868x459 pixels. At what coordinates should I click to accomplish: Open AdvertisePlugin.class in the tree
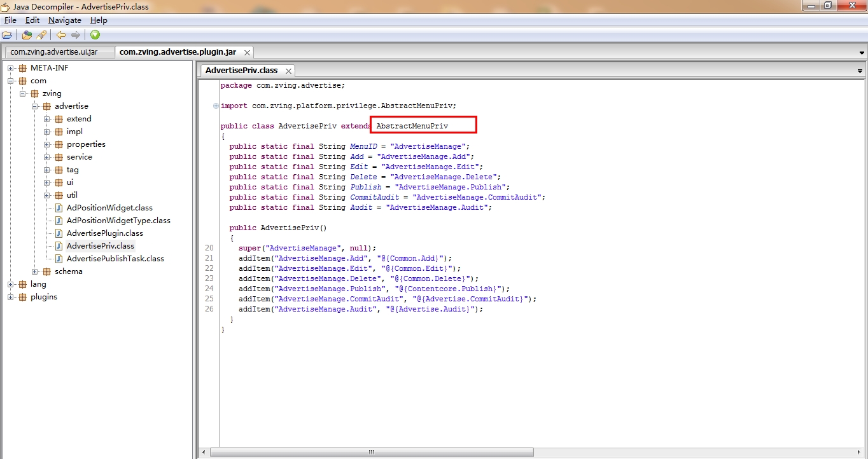pyautogui.click(x=104, y=233)
